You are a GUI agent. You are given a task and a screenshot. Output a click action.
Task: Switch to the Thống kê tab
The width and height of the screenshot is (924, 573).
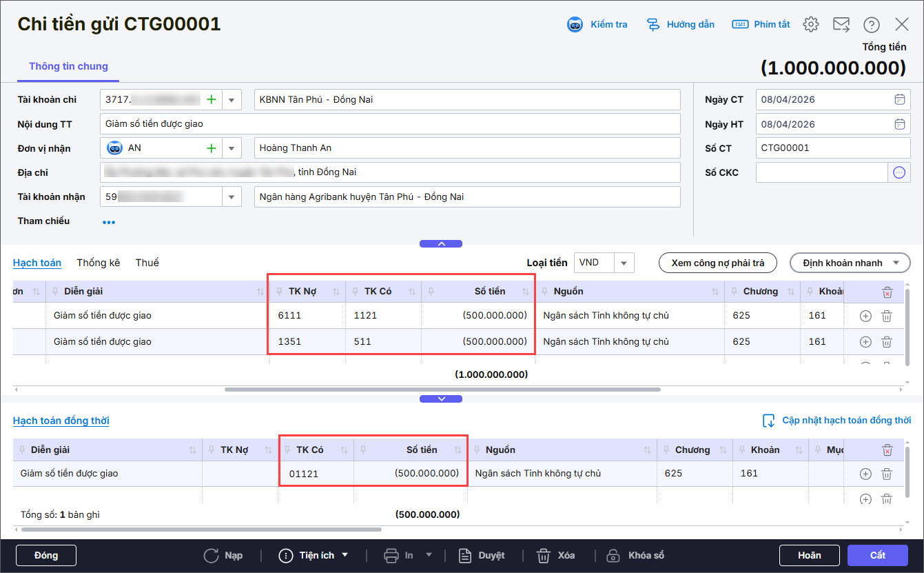tap(98, 263)
